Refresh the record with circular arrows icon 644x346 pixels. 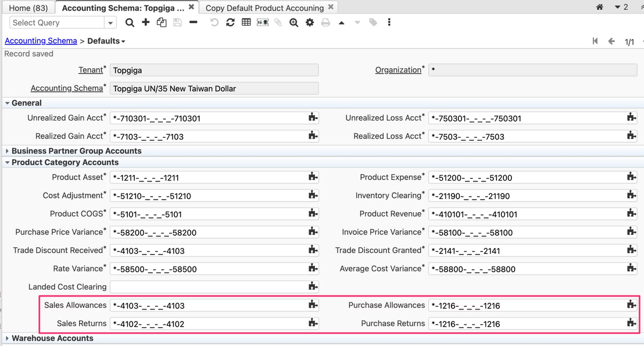(230, 23)
